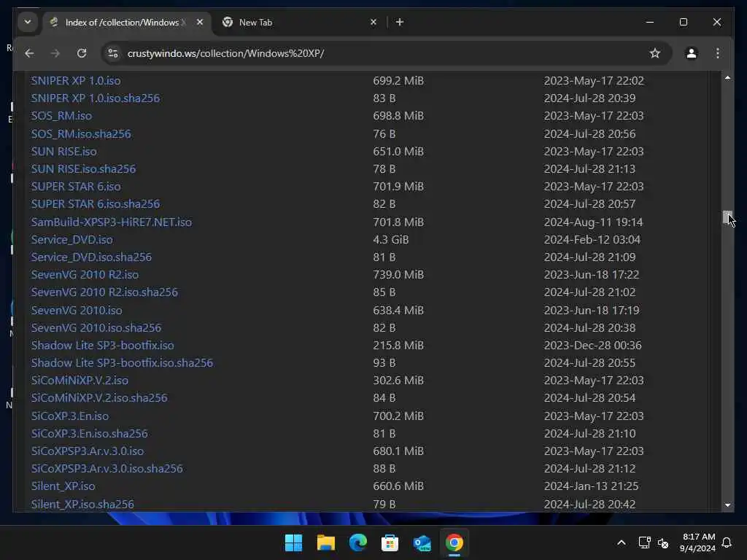Click the vertical scrollbar thumb

(x=727, y=217)
